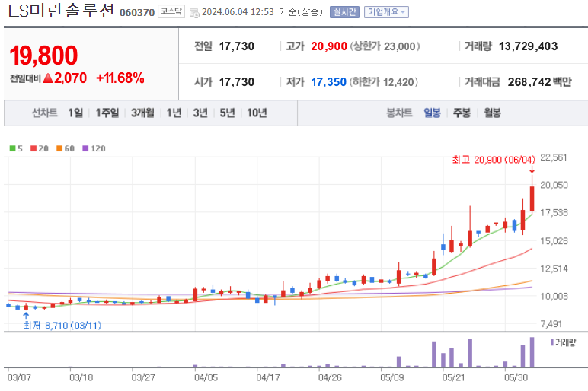Click the 06/04 tall red candlestick

coord(532,199)
